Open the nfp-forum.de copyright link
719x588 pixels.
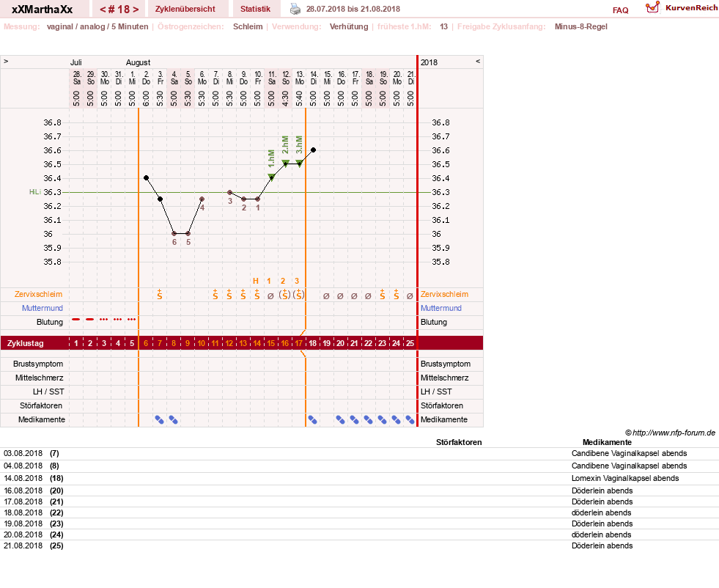(x=670, y=433)
